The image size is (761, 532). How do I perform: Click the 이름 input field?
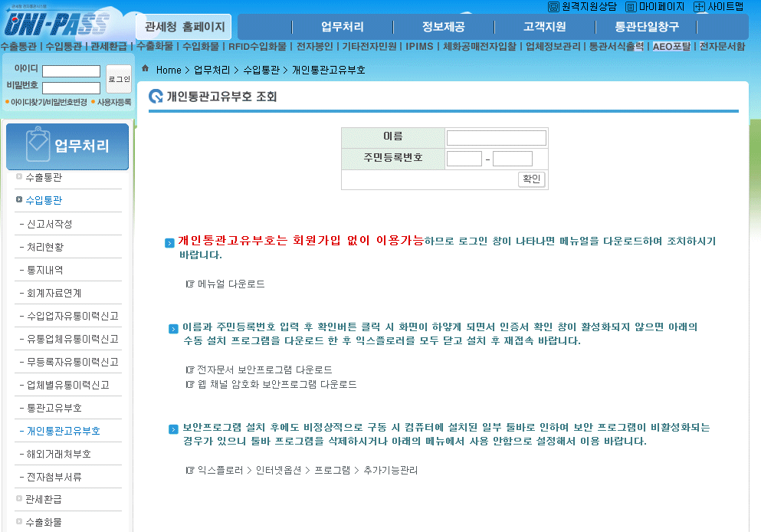coord(496,138)
